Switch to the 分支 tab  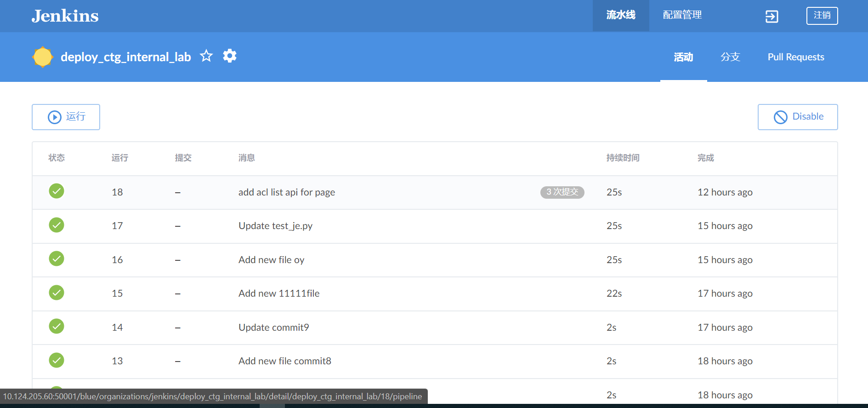[730, 57]
